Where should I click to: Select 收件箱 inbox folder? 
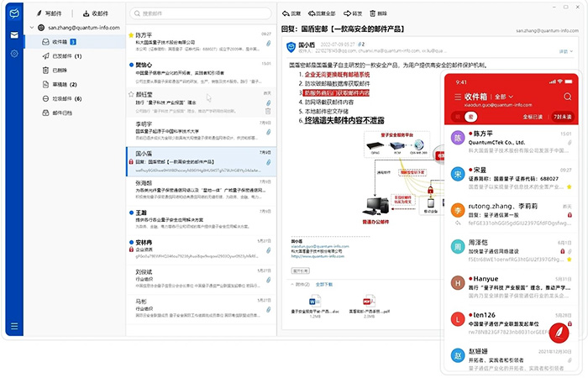(76, 42)
